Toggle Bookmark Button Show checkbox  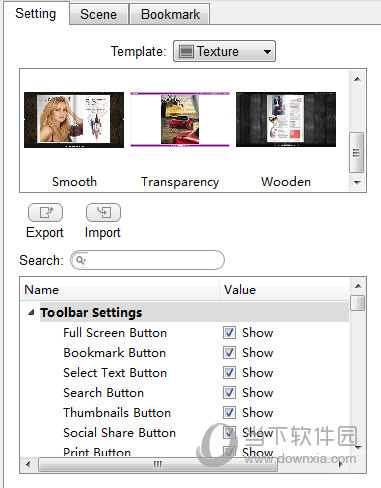[229, 353]
